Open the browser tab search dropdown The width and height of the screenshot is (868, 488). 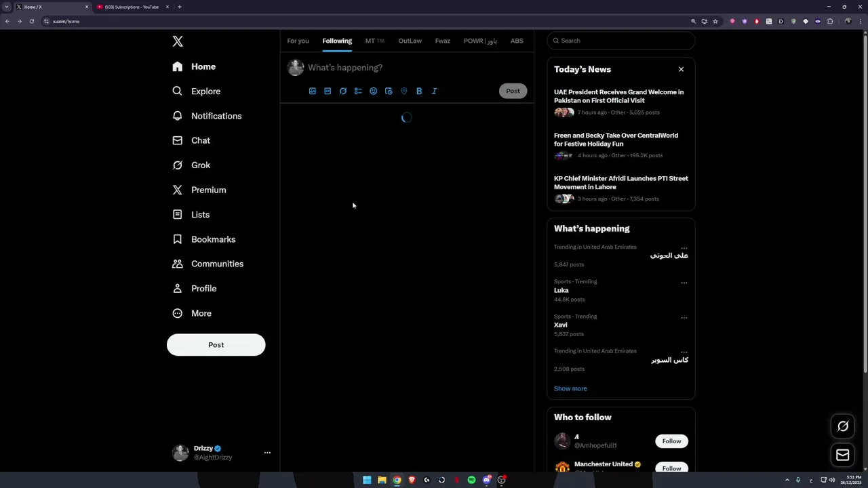tap(7, 7)
